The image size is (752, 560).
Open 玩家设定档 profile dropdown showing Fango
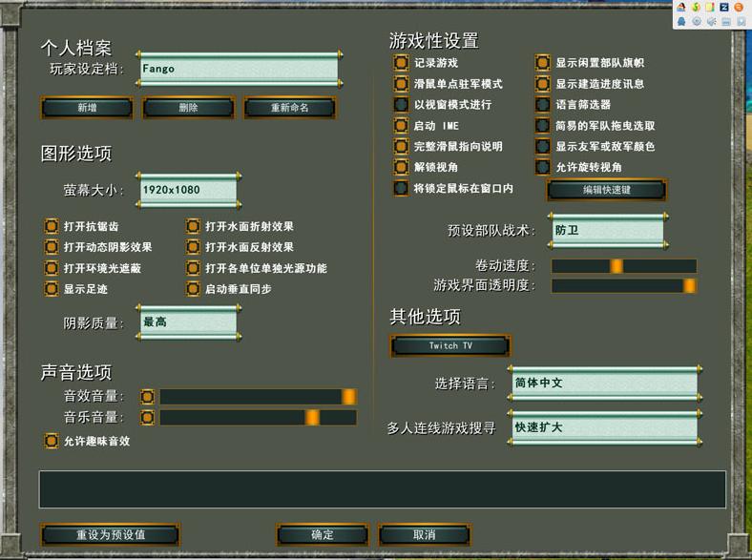(x=240, y=69)
